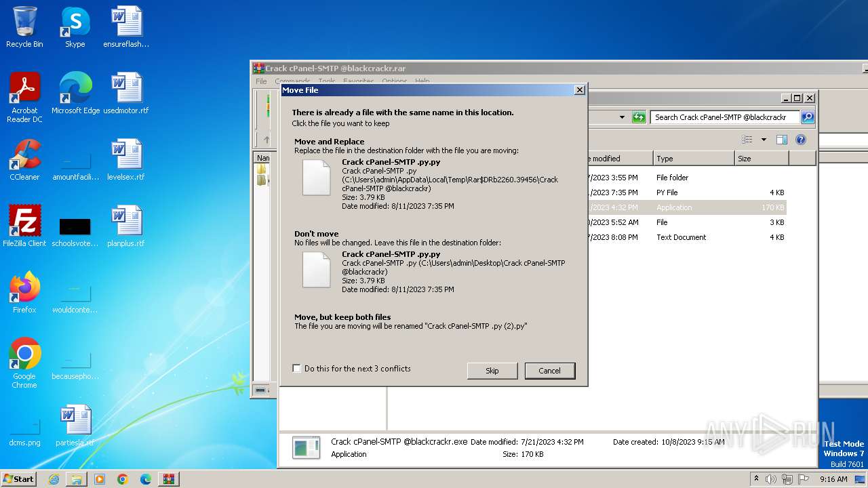Close the Move File dialog
The image size is (868, 488).
pos(579,90)
